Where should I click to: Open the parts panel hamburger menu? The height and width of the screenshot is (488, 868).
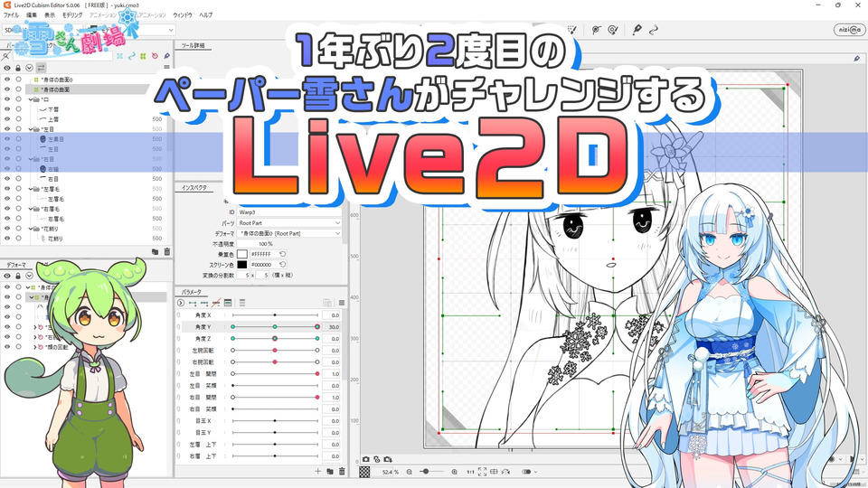[166, 68]
